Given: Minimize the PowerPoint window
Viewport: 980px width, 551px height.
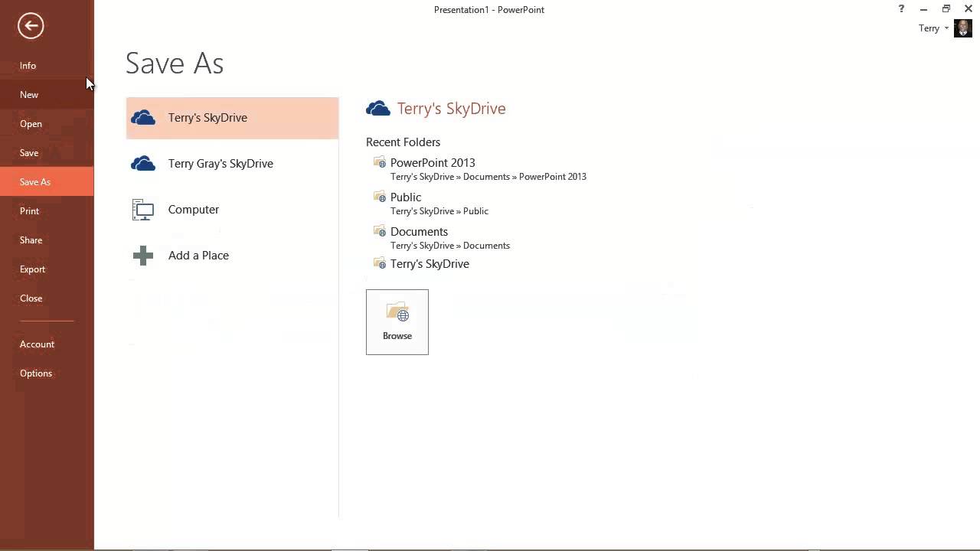Looking at the screenshot, I should (924, 9).
